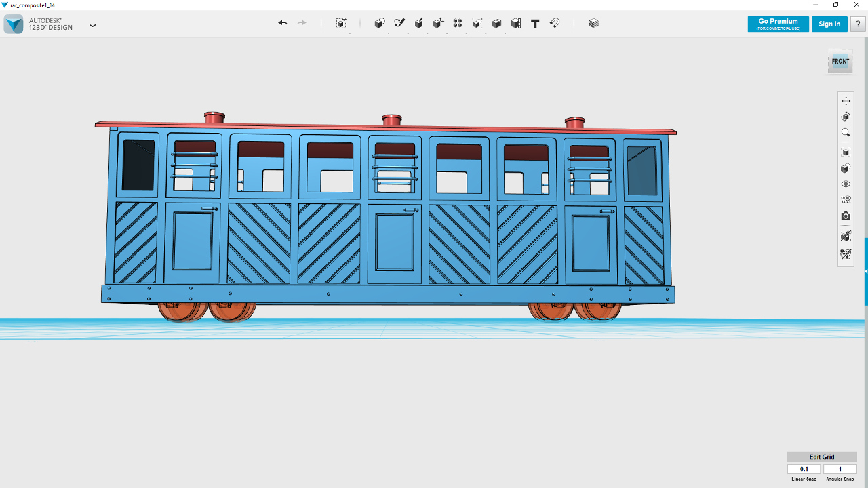The height and width of the screenshot is (488, 868).
Task: Open the Construct tool icon
Action: point(419,23)
